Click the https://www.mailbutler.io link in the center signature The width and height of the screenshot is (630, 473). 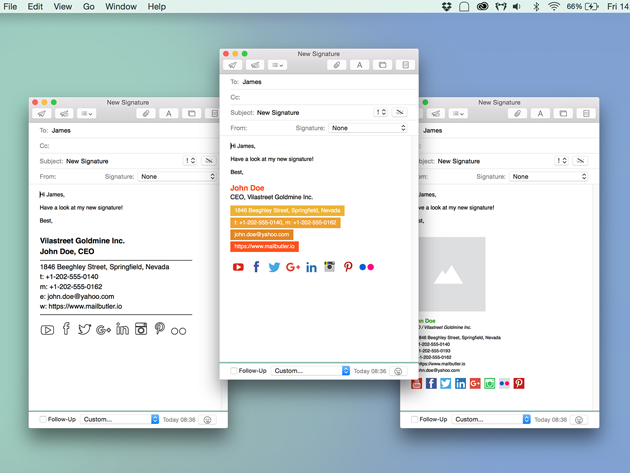264,246
